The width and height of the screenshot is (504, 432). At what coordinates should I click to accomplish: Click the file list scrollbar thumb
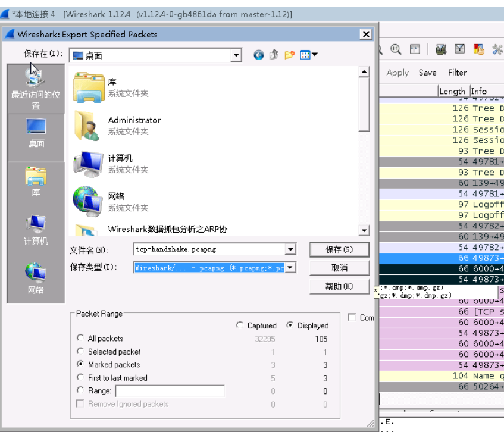[x=364, y=104]
